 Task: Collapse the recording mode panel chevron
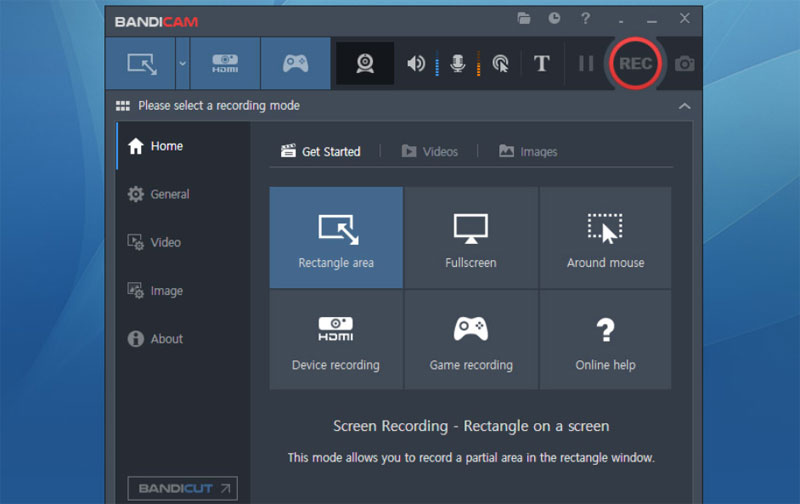click(684, 106)
